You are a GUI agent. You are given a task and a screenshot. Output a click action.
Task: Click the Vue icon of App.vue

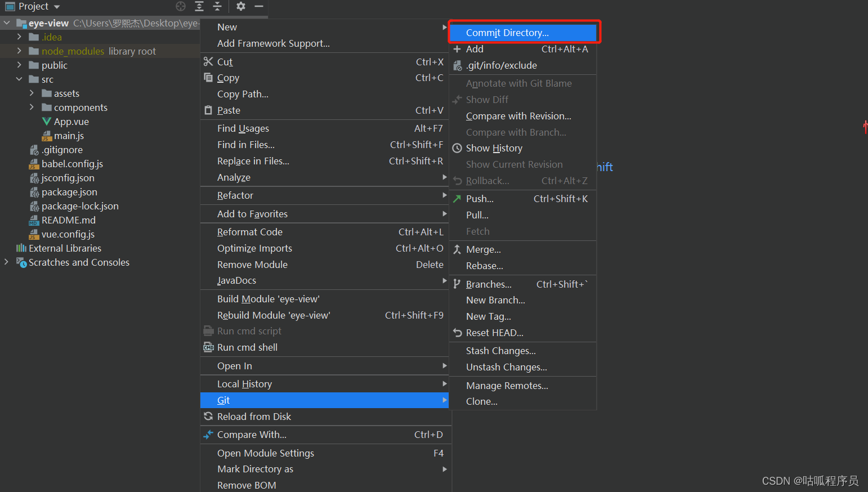click(x=47, y=122)
